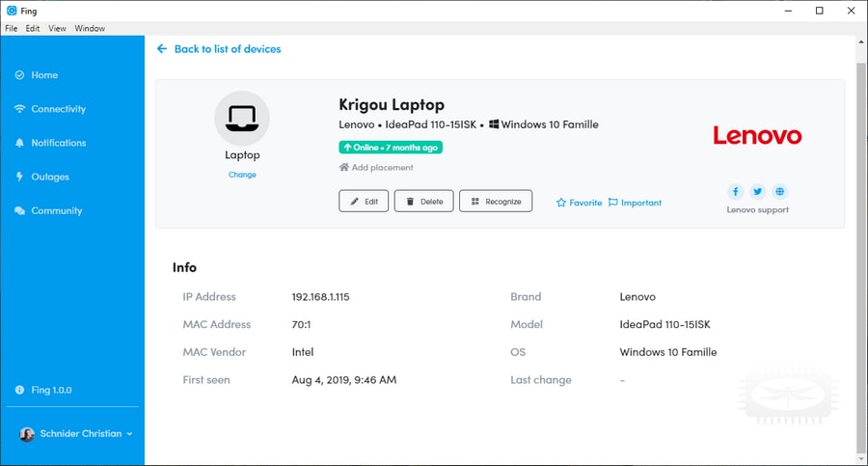Open the Window menu
Image resolution: width=868 pixels, height=466 pixels.
90,28
